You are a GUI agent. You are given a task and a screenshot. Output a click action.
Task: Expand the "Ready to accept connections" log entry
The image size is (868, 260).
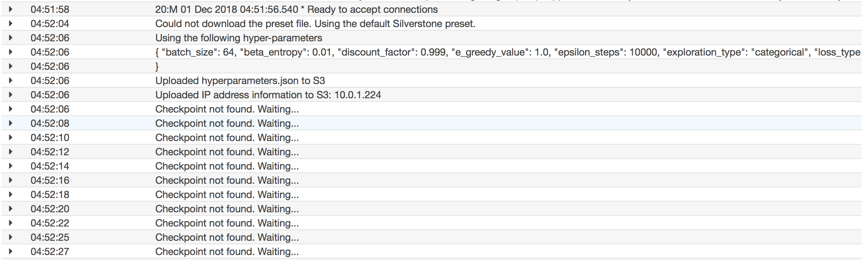[11, 10]
